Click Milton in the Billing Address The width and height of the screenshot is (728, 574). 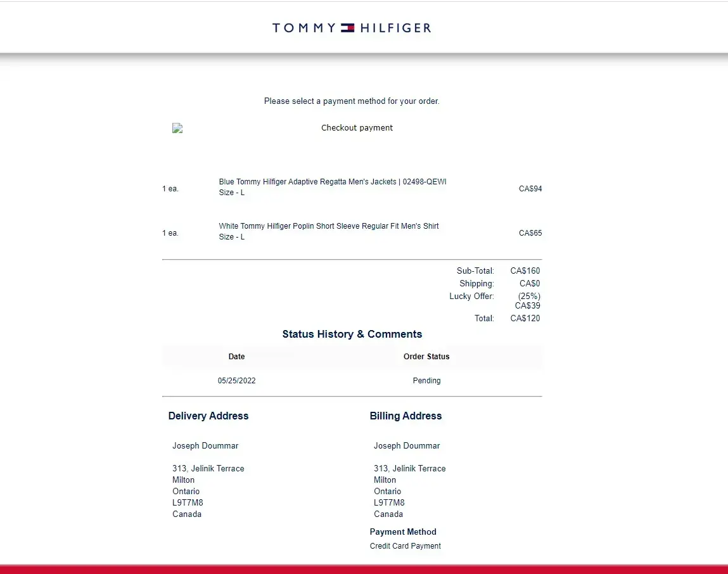point(385,480)
